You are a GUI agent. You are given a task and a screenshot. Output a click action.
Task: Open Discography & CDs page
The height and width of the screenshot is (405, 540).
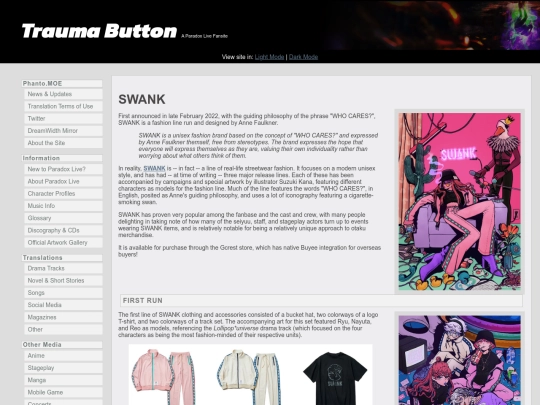(x=63, y=230)
